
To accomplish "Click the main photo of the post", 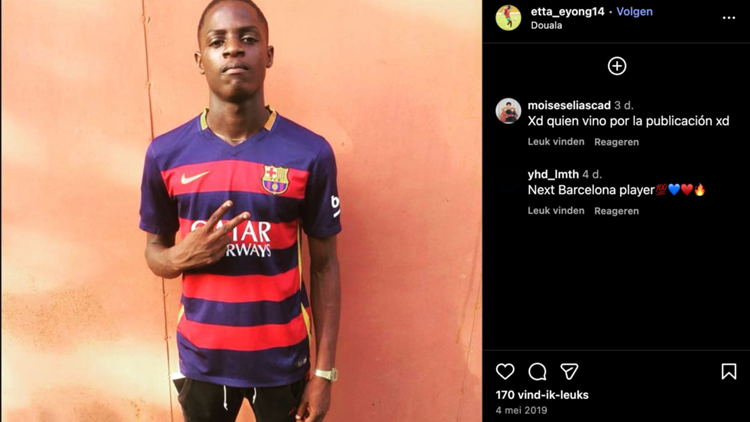I will pos(241,211).
